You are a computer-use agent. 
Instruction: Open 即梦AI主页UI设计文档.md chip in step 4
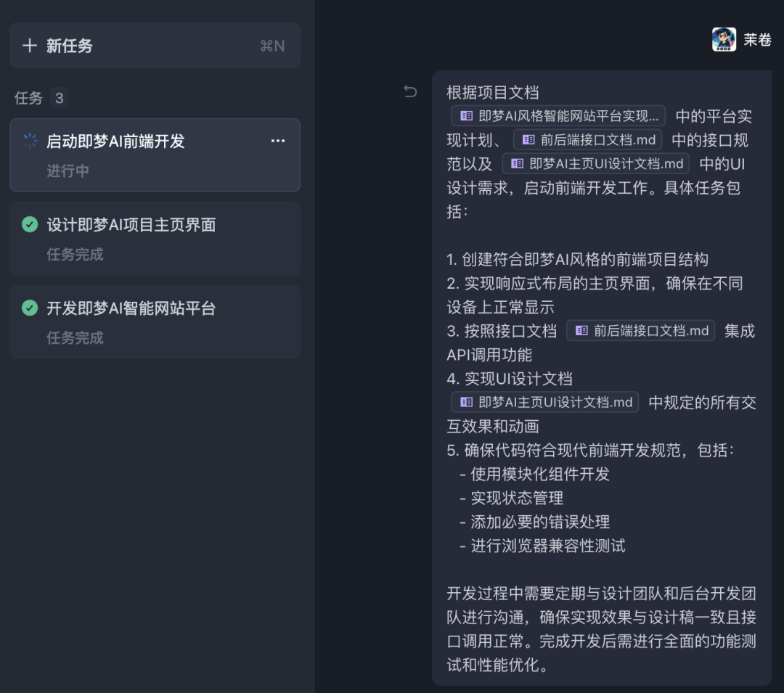point(545,402)
